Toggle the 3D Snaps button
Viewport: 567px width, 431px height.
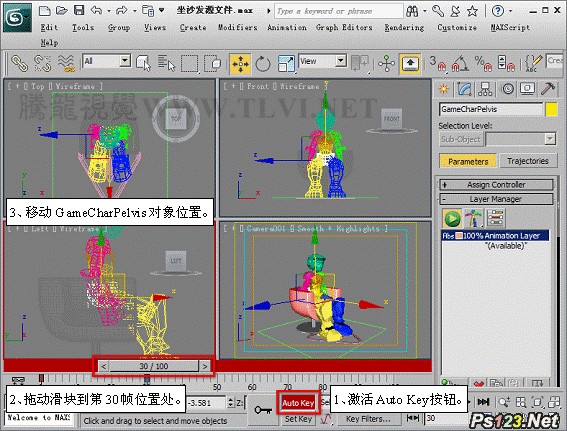click(437, 63)
